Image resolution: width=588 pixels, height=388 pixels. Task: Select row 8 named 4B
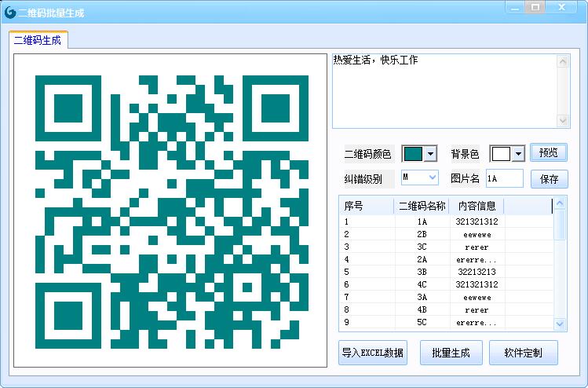[446, 309]
